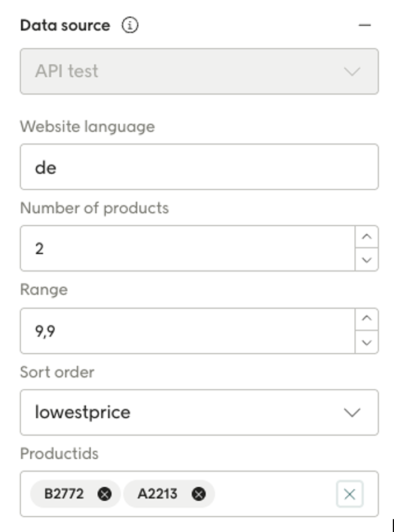The image size is (394, 532).
Task: Clear all Productids with X button
Action: click(x=350, y=494)
